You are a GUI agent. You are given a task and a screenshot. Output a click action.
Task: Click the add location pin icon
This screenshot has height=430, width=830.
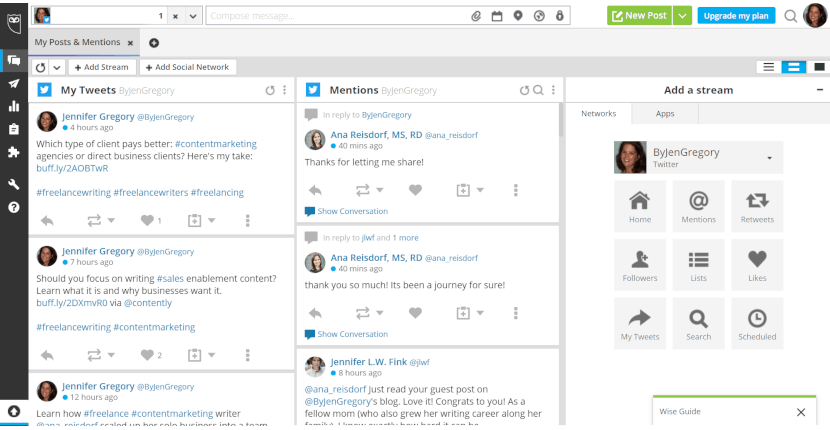coord(518,16)
